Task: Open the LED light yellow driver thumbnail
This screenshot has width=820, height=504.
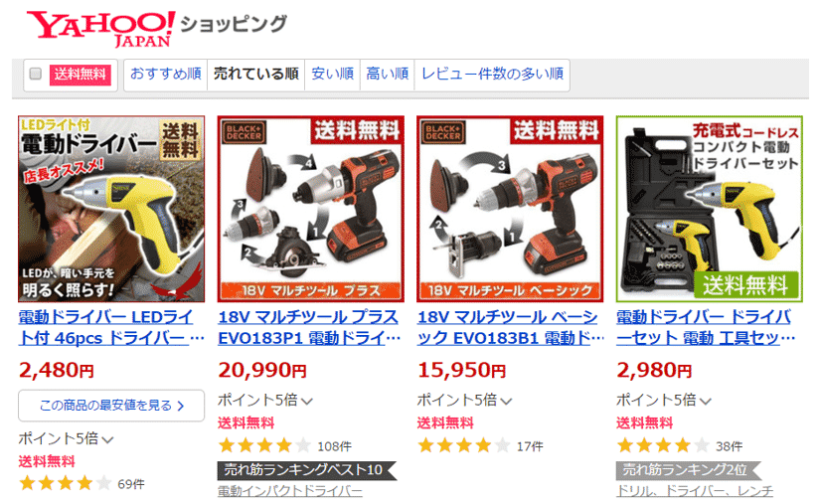Action: [x=111, y=209]
